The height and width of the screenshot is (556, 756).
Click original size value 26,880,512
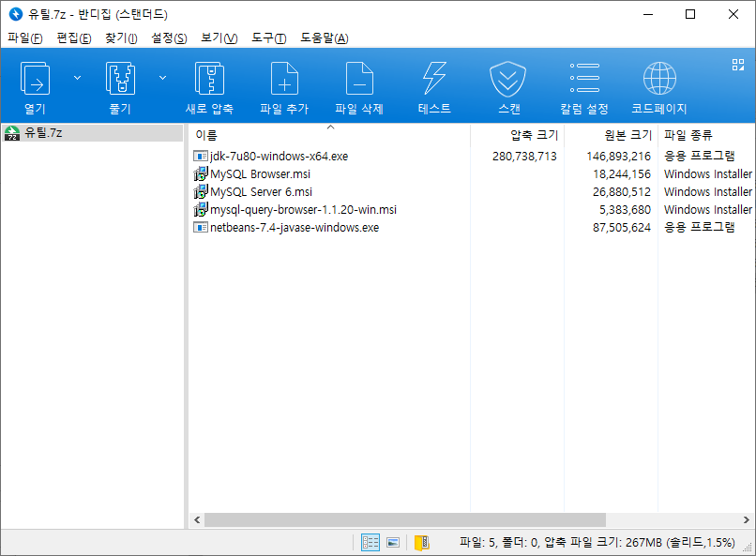(622, 192)
